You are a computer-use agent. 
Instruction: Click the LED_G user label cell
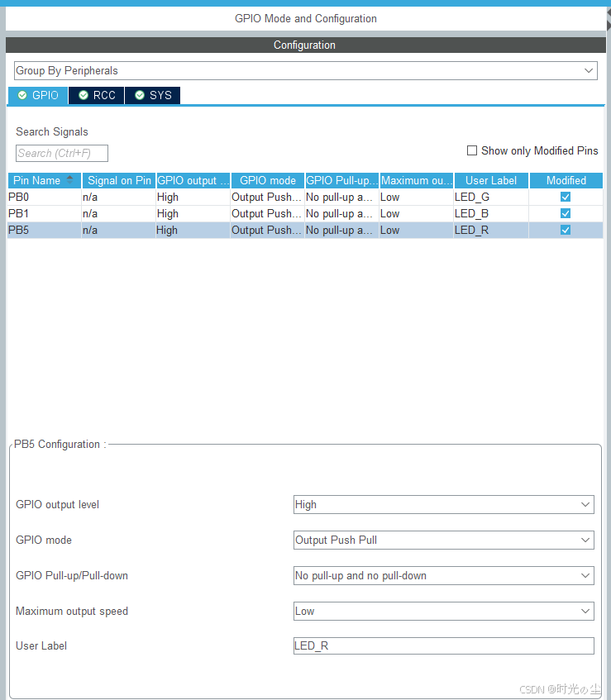[x=491, y=197]
